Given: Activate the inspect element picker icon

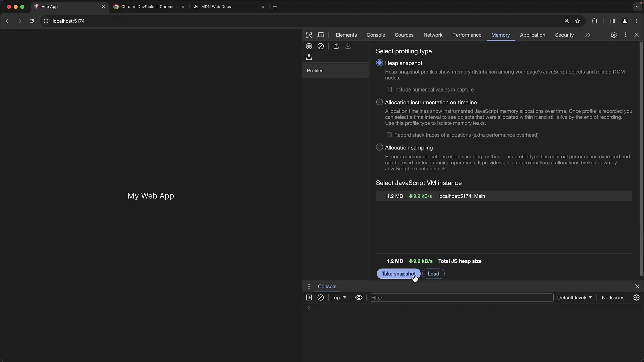Looking at the screenshot, I should (309, 35).
